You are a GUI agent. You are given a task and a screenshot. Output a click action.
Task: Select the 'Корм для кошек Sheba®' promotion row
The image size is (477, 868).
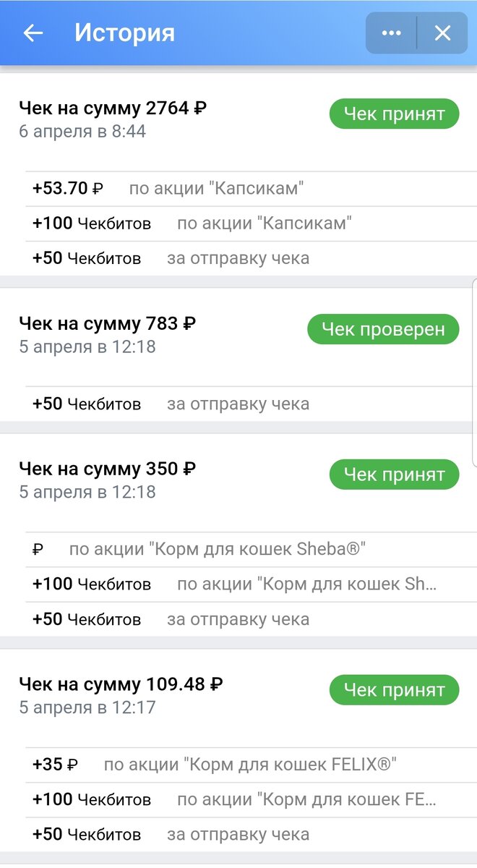pos(217,549)
